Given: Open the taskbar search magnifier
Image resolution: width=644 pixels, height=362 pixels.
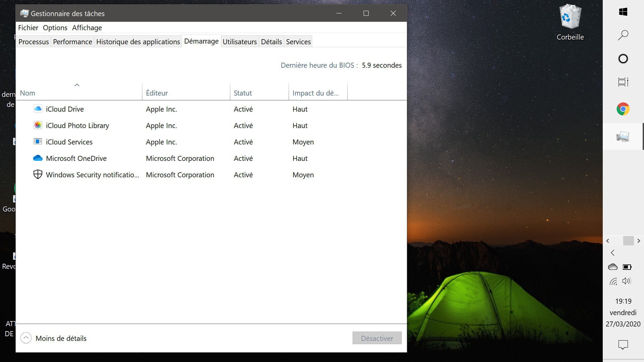Looking at the screenshot, I should pyautogui.click(x=623, y=35).
